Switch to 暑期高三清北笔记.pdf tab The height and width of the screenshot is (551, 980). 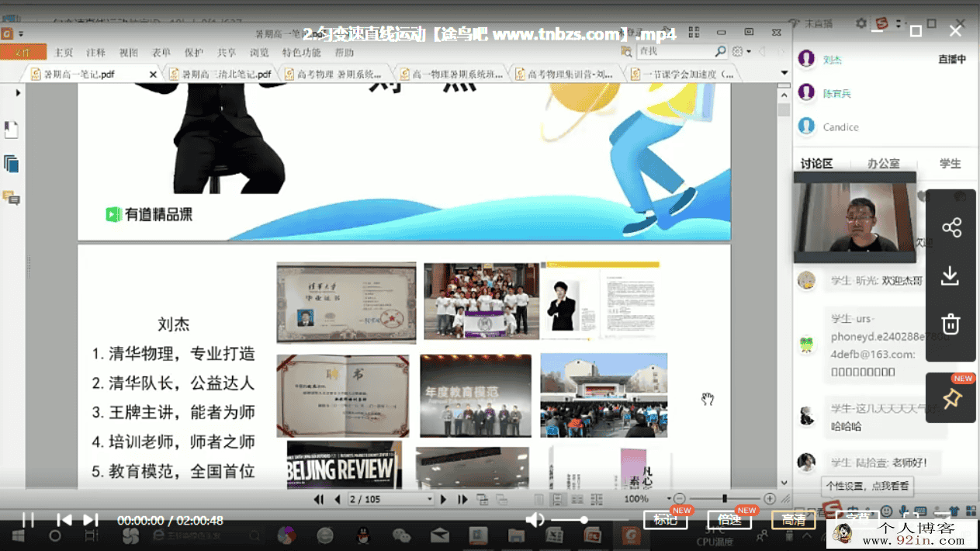click(220, 75)
